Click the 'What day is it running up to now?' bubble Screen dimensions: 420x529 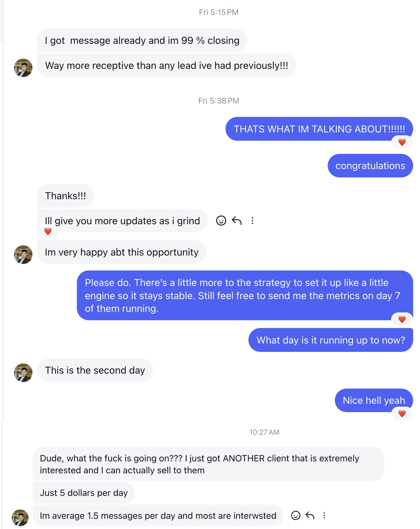coord(331,340)
